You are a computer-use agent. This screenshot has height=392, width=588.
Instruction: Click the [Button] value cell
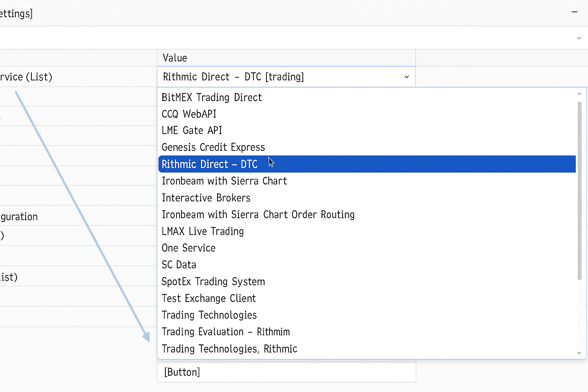(286, 372)
